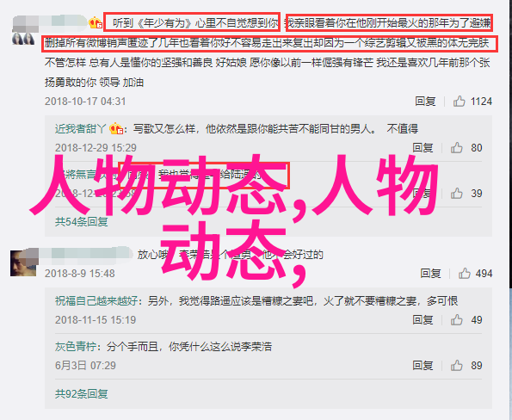
Task: Reply to the 2018-10-17 04:31 comment
Action: [x=425, y=102]
